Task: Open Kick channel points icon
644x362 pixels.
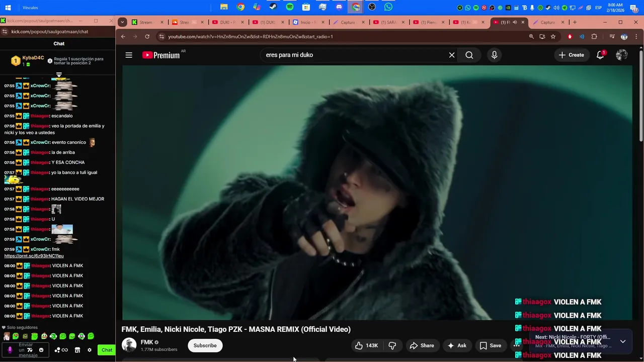Action: [61, 350]
